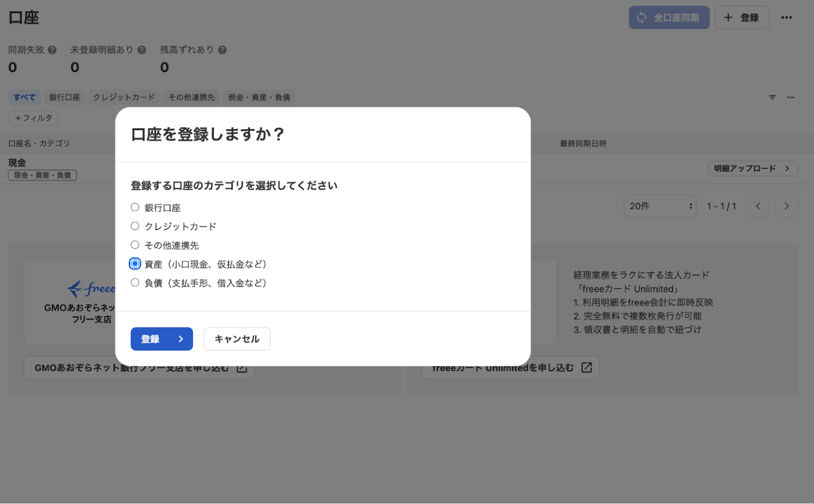Viewport: 814px width, 504px height.
Task: Click chevron in 明細アップロード button
Action: click(x=787, y=168)
